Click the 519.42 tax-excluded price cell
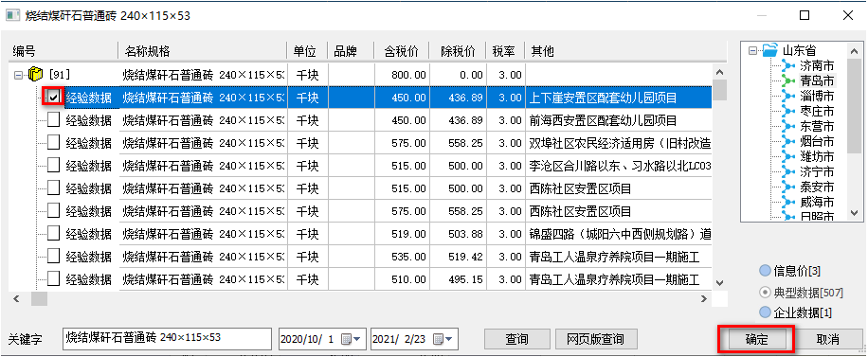Image resolution: width=868 pixels, height=357 pixels. pos(458,257)
